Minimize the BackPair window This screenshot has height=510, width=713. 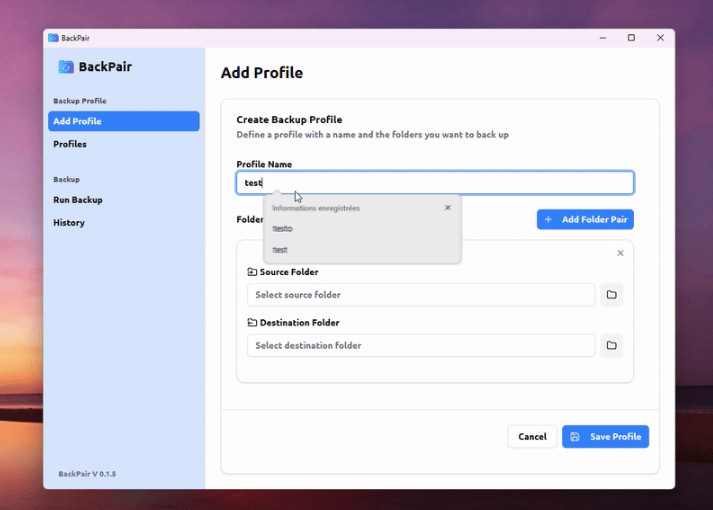coord(603,38)
